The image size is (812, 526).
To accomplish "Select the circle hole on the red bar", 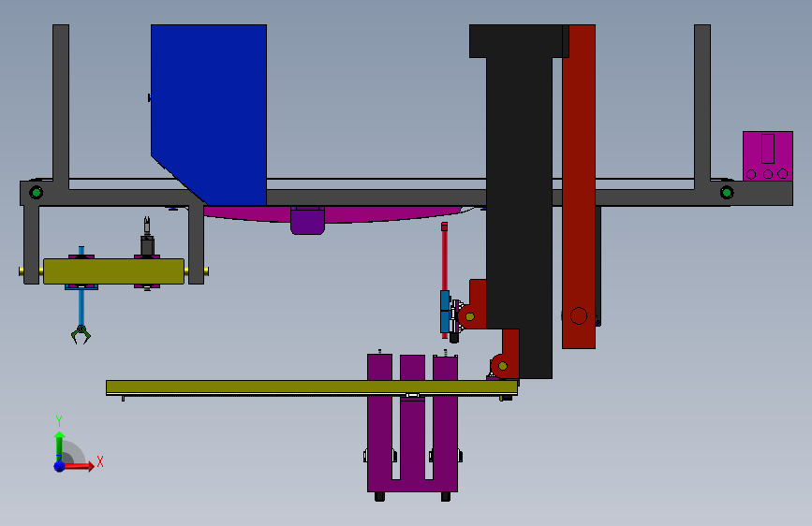I will 579,315.
